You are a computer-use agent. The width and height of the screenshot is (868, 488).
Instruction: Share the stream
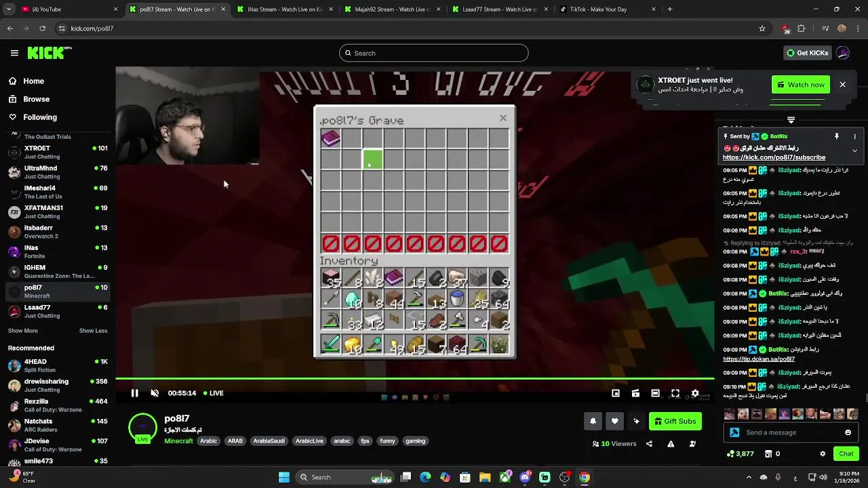(649, 444)
